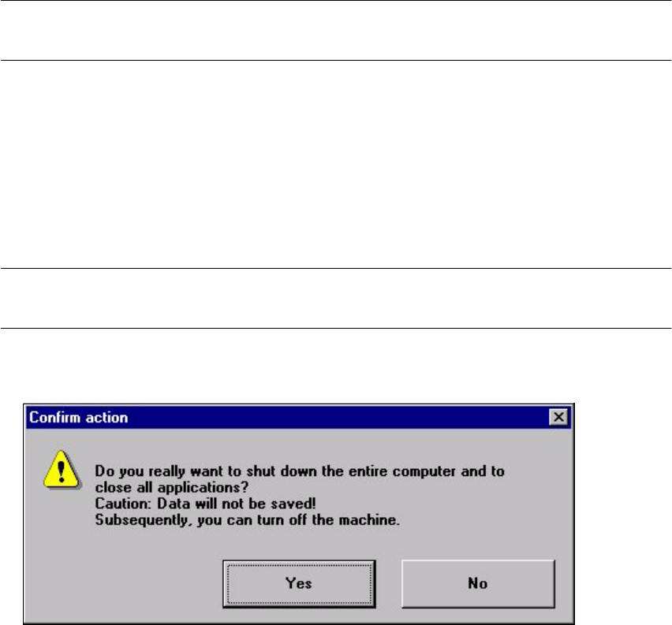Select the Confirm action title bar
Screen dimensions: 672x625
coord(299,417)
